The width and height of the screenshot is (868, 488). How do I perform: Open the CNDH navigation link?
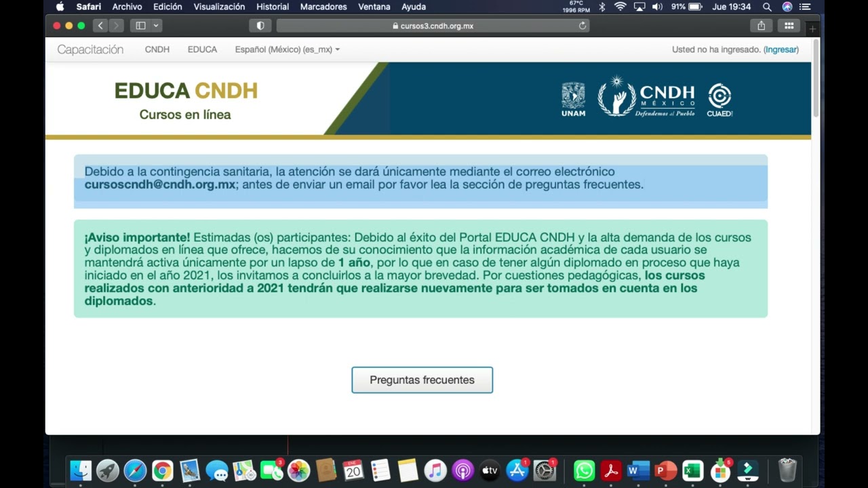(157, 49)
